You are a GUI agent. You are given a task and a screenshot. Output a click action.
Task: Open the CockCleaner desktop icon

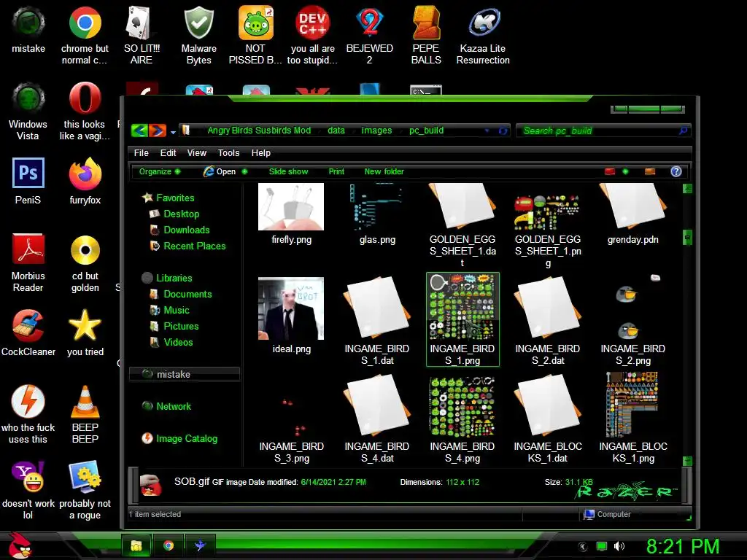coord(28,332)
